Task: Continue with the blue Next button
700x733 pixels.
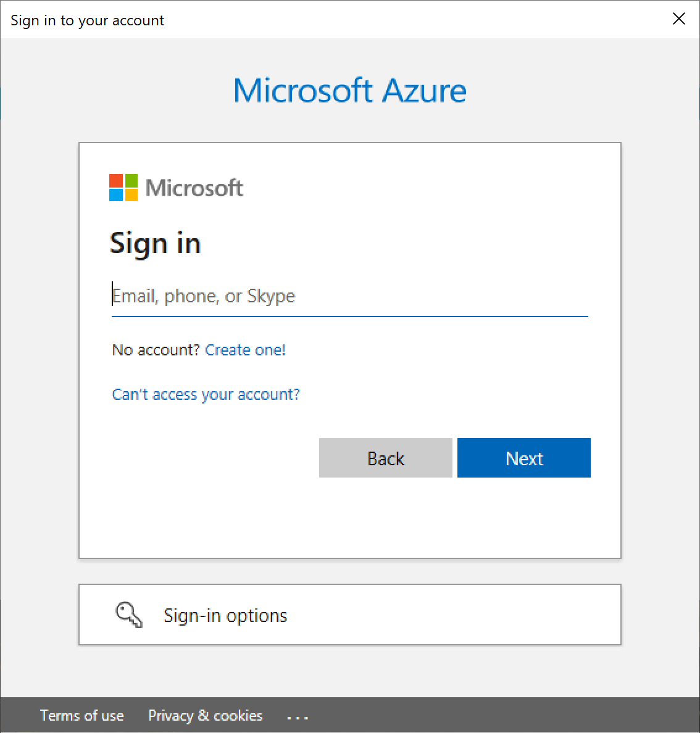Action: (x=523, y=458)
